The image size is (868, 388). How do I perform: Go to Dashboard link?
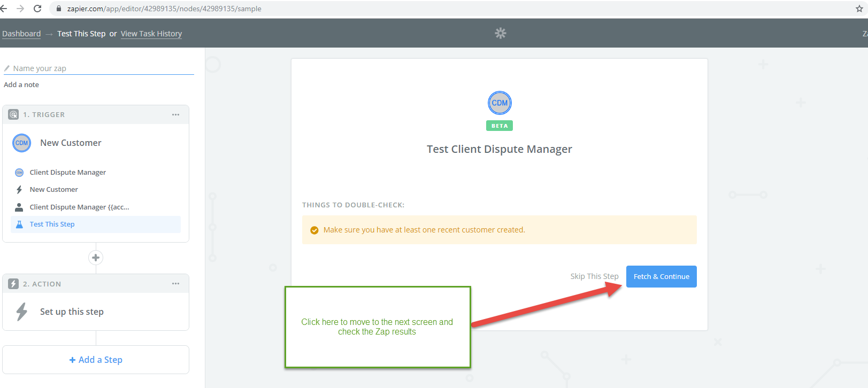(21, 34)
